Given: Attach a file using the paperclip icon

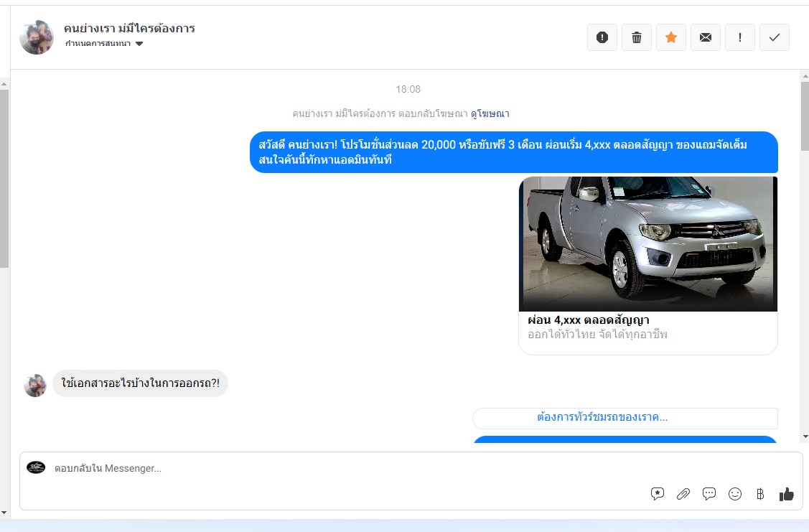Looking at the screenshot, I should (x=683, y=494).
